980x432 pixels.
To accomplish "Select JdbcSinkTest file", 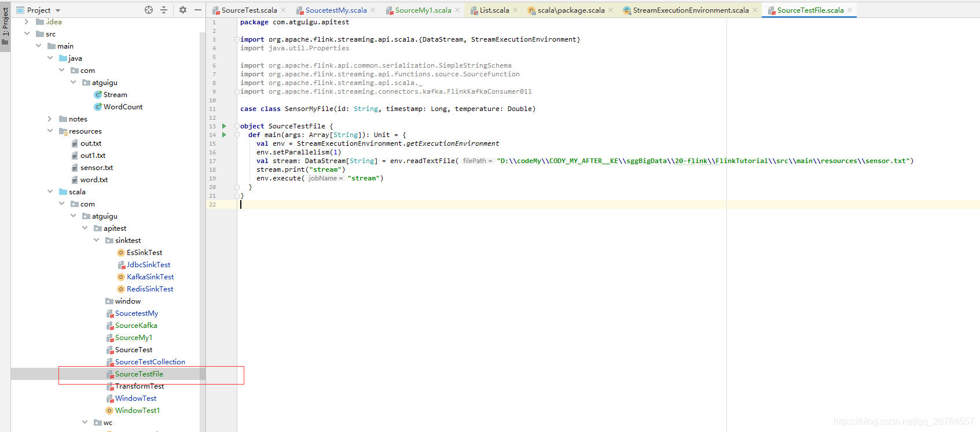I will click(148, 265).
